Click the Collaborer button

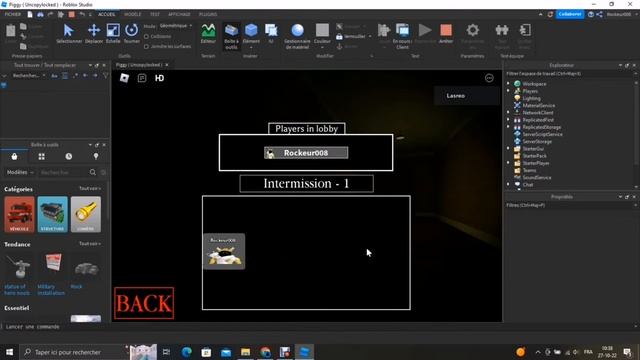point(570,14)
